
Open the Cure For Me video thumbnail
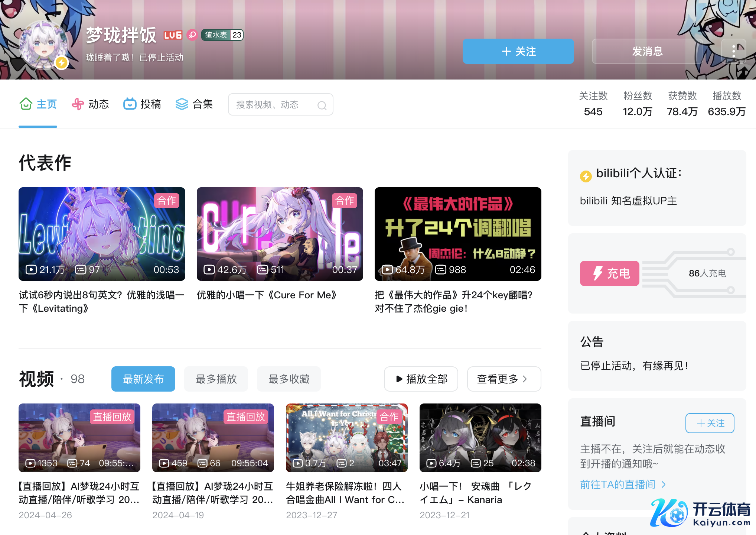tap(280, 234)
